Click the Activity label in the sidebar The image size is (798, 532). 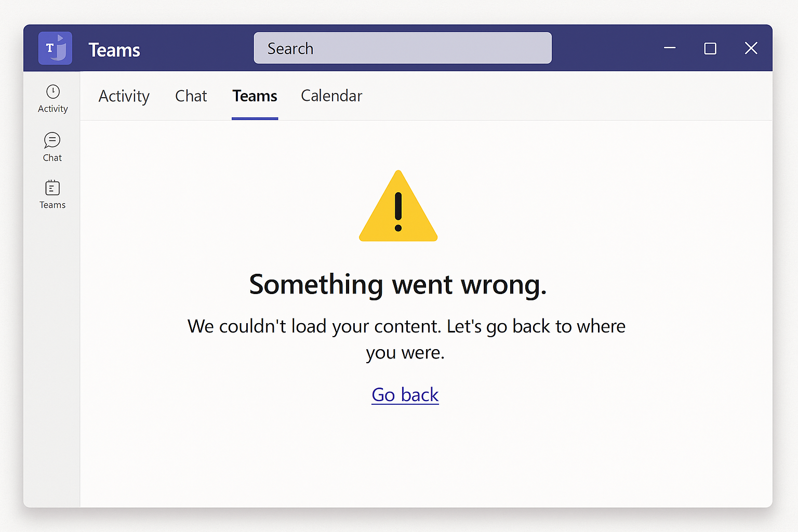tap(53, 109)
